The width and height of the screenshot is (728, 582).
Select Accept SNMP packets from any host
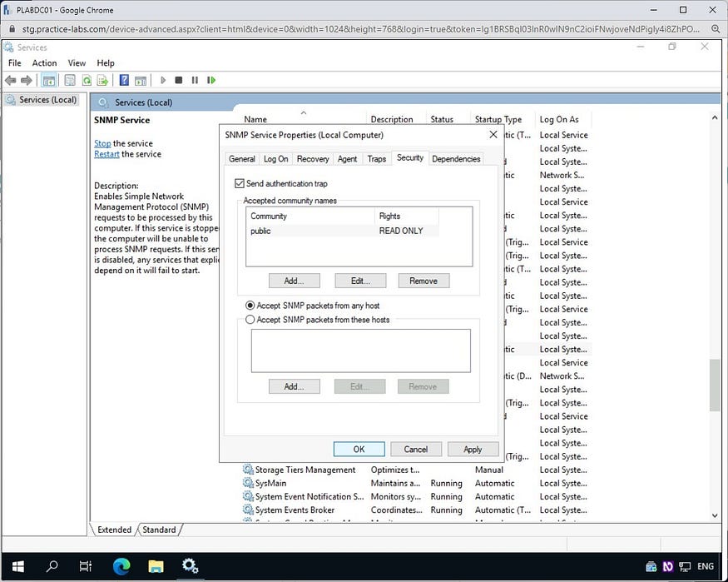[250, 306]
